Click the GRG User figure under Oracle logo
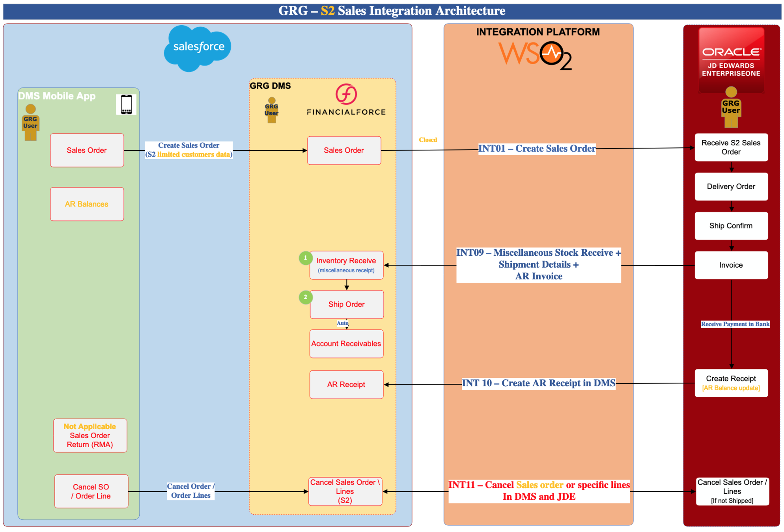784x532 pixels. 731,107
